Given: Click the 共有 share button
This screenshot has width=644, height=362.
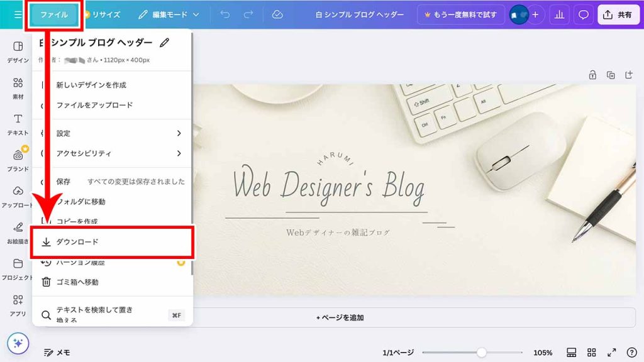Looking at the screenshot, I should click(618, 15).
